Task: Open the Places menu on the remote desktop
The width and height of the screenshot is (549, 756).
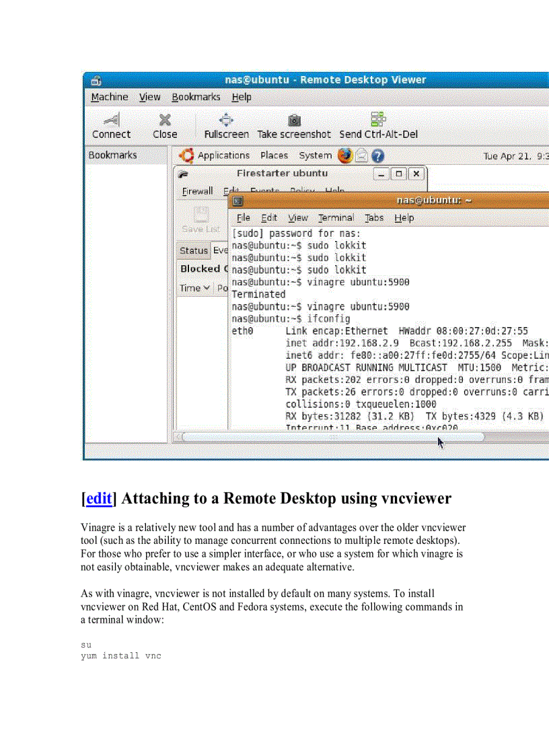Action: (x=274, y=156)
